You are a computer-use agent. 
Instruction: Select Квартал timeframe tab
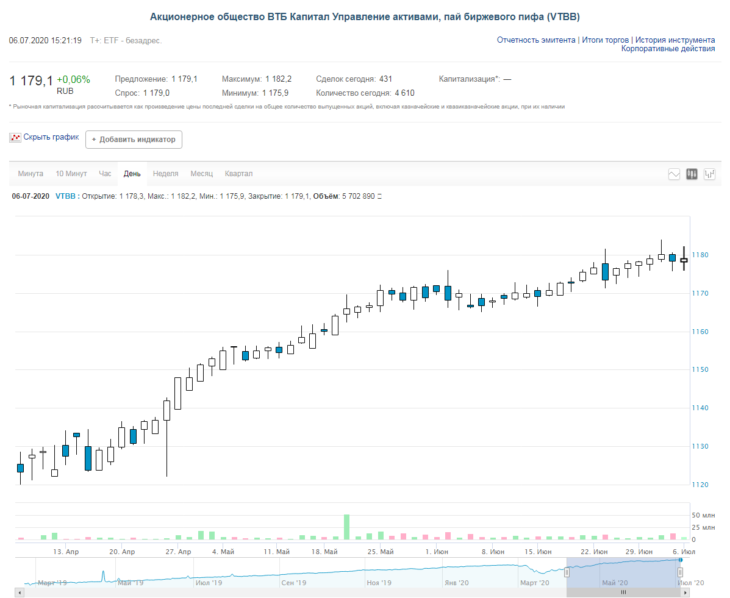(239, 174)
